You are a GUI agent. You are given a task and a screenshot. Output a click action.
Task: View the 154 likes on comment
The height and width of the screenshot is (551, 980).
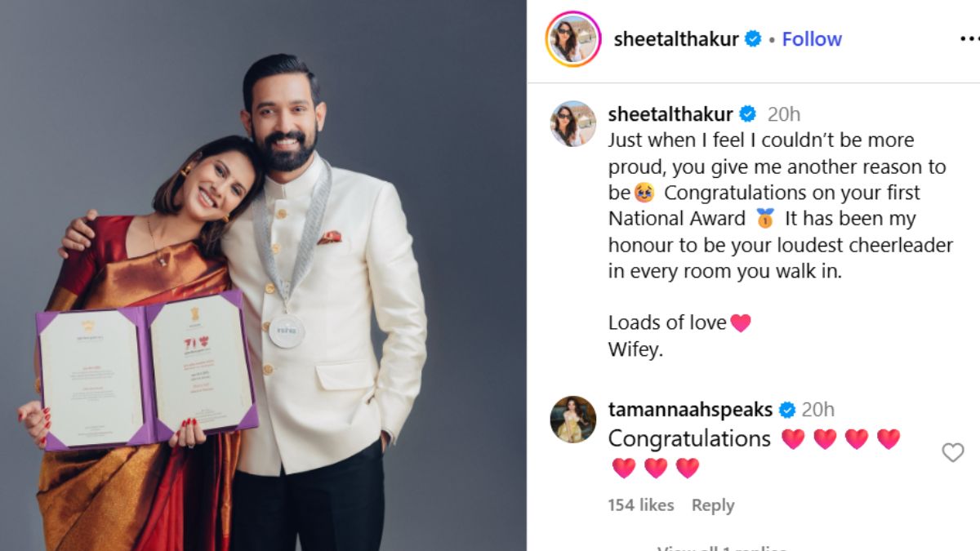641,505
